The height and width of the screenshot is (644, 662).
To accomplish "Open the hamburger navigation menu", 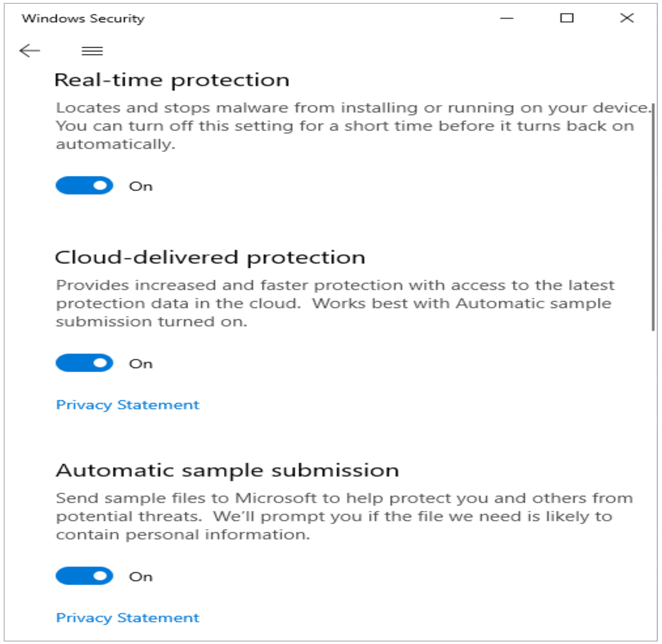I will 92,51.
